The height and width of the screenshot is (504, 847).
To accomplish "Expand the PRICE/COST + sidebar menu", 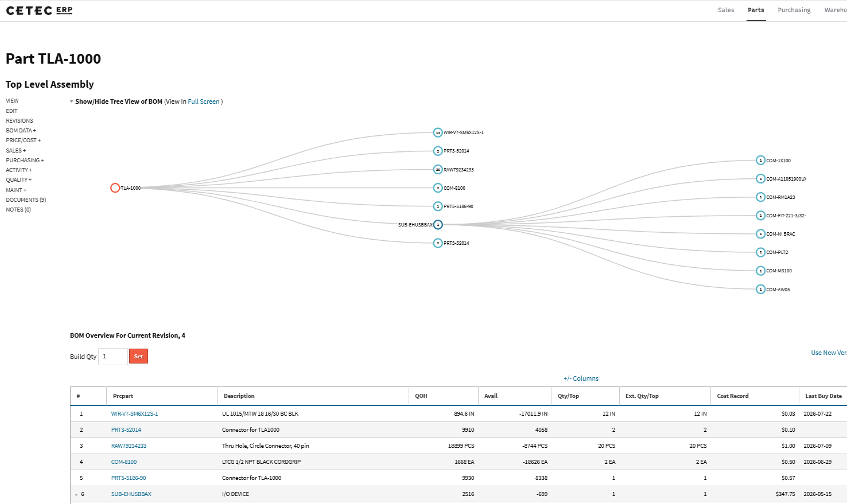I will tap(24, 140).
